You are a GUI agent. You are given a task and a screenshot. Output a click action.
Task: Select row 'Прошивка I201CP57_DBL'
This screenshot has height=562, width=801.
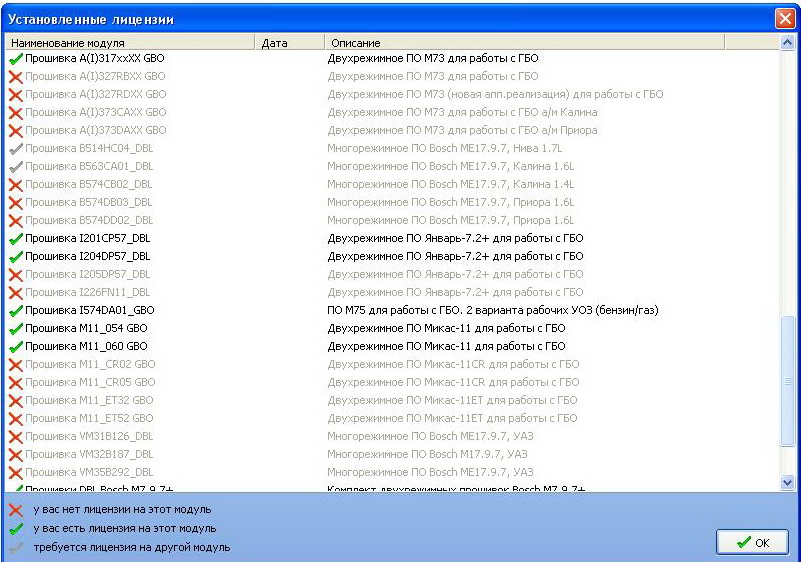(x=392, y=238)
